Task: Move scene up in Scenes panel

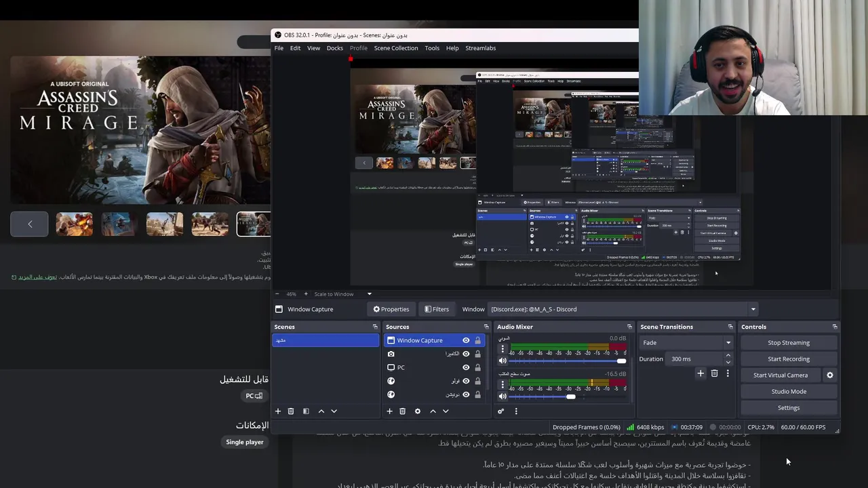Action: coord(321,411)
